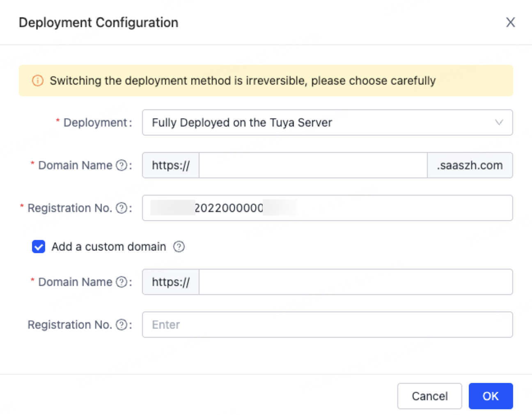532x415 pixels.
Task: Click the chevron arrow in Deployment selector
Action: coord(499,122)
